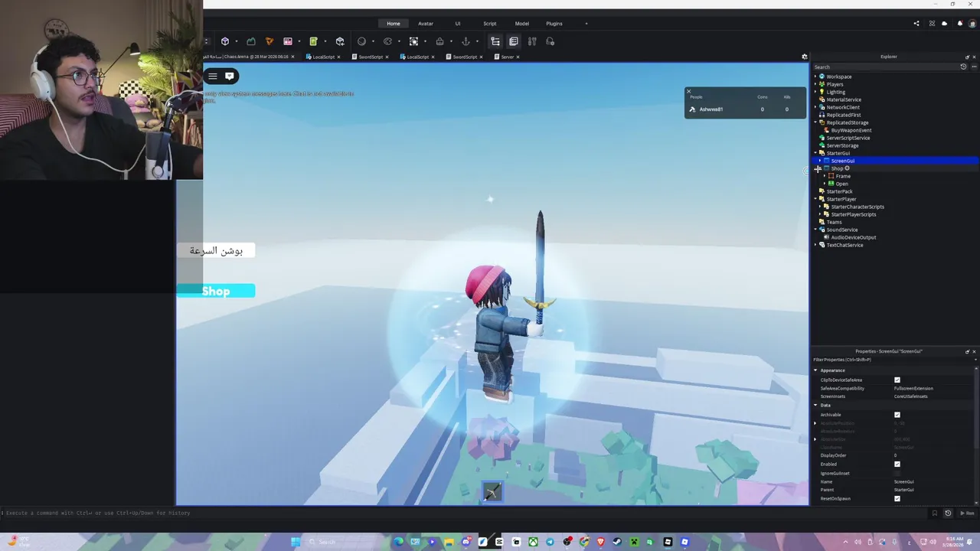Toggle the ClipToDeviceSafeArea checkbox
Screen dimensions: 980x551
(x=897, y=380)
